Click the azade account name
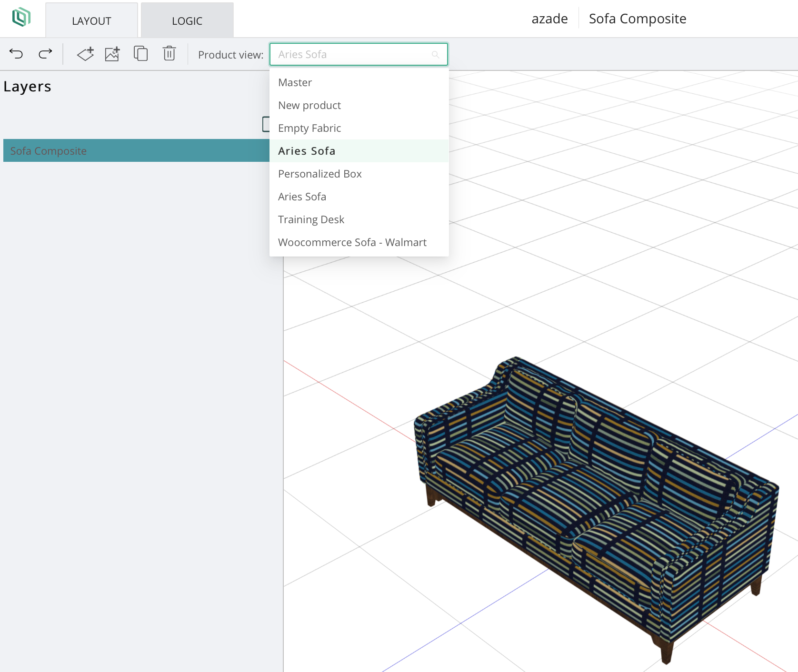The height and width of the screenshot is (672, 798). click(549, 19)
